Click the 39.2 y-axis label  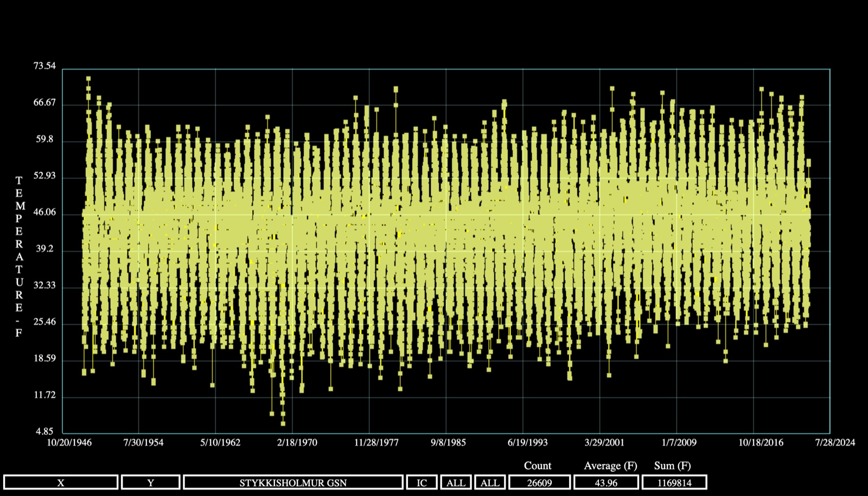click(45, 249)
